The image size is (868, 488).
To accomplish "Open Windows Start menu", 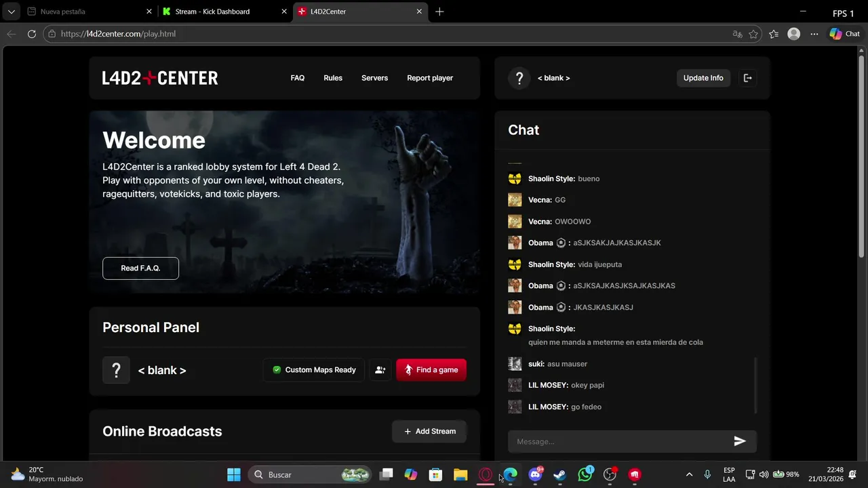I will point(233,474).
